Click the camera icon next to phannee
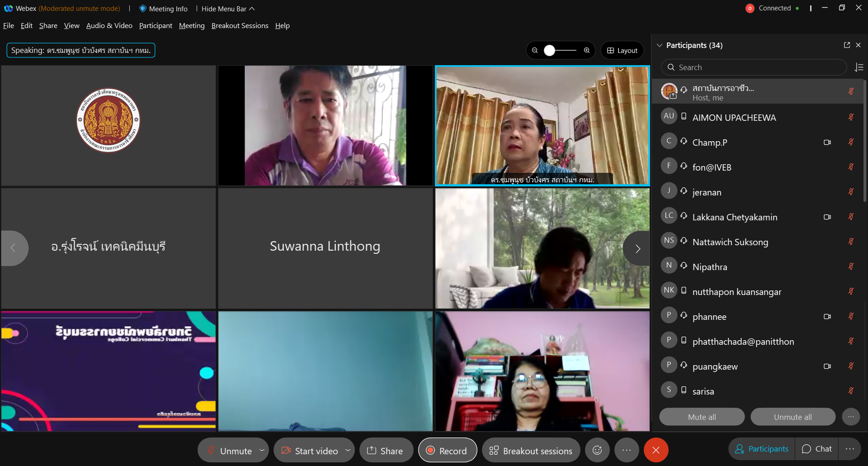Screen dimensions: 868x466 pyautogui.click(x=827, y=316)
